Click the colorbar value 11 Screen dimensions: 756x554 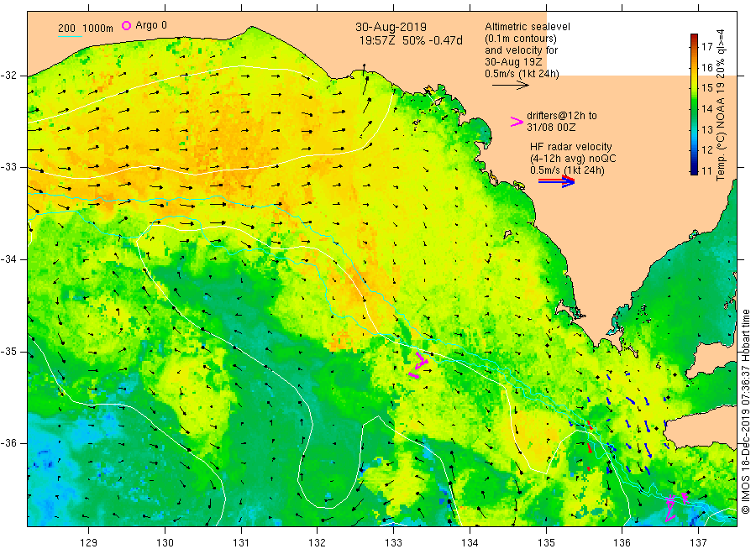706,170
